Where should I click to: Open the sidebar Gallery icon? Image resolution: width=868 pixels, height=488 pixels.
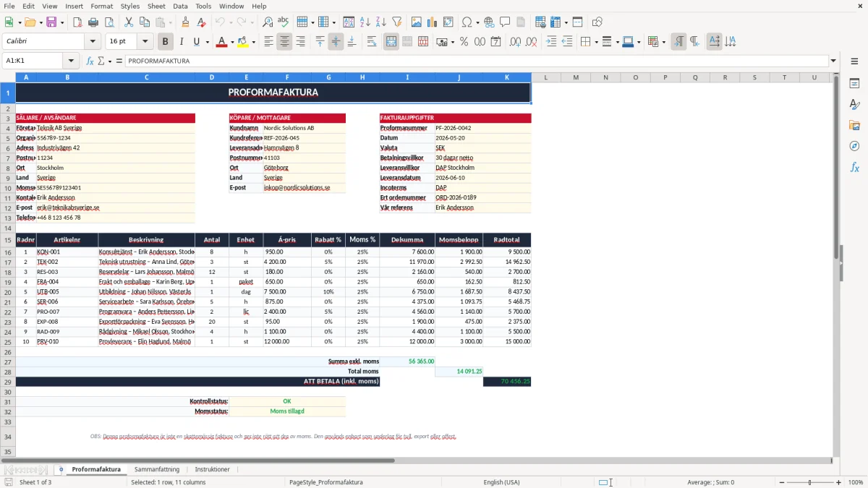click(x=854, y=125)
